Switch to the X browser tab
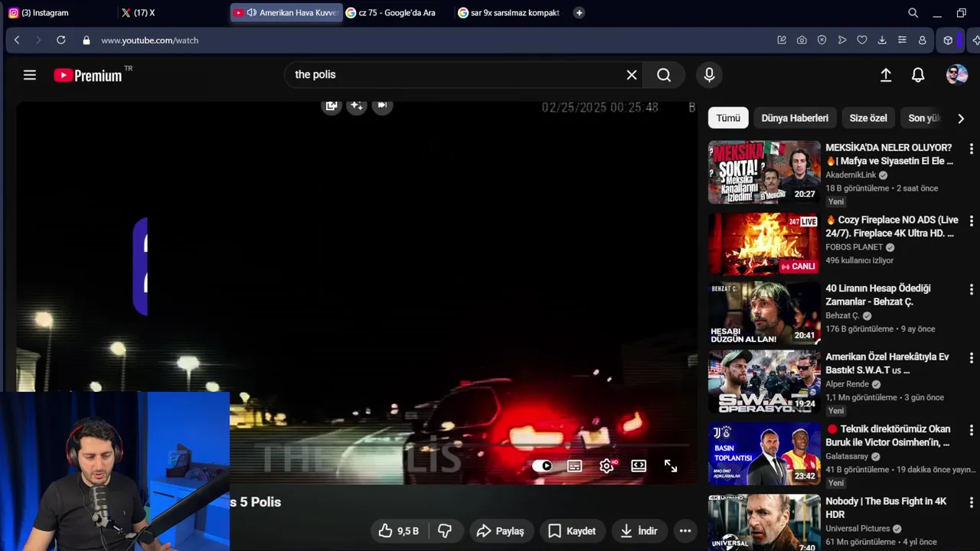Screen dimensions: 980x551 pyautogui.click(x=171, y=13)
